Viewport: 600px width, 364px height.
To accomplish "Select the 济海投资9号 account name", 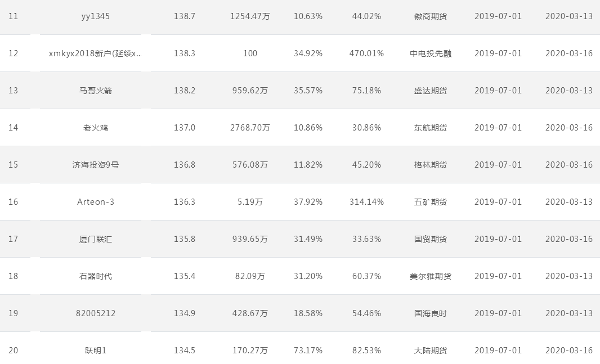I will point(95,165).
